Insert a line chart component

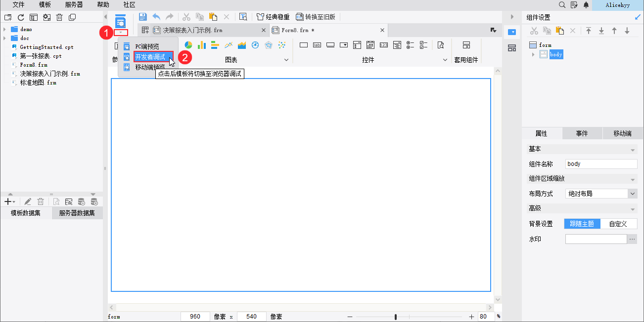(229, 45)
